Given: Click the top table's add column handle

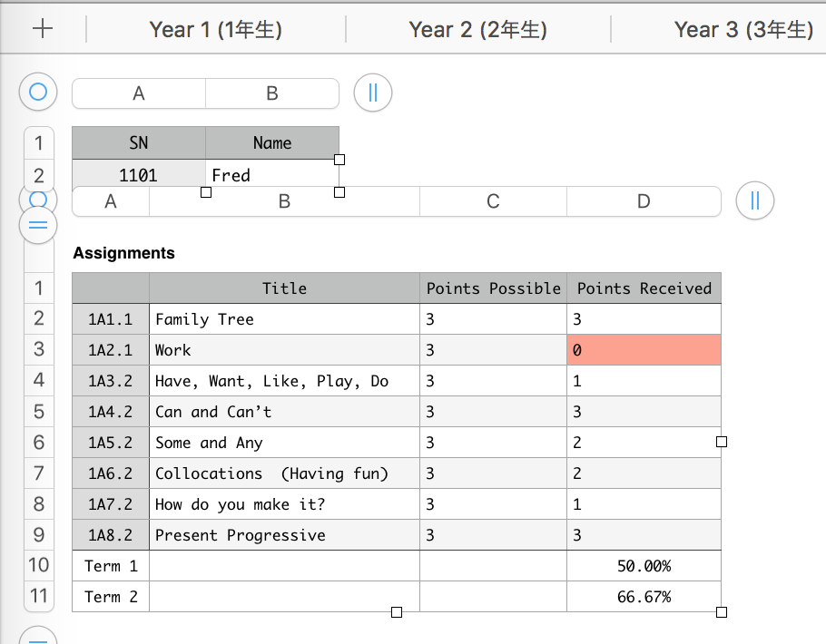Looking at the screenshot, I should pyautogui.click(x=372, y=93).
